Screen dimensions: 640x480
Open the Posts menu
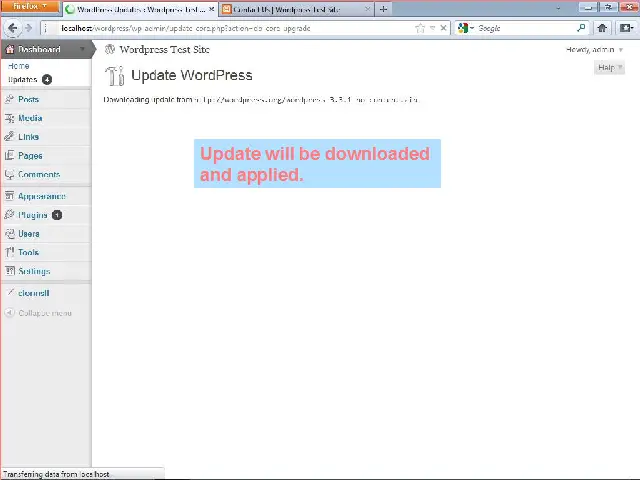[28, 99]
